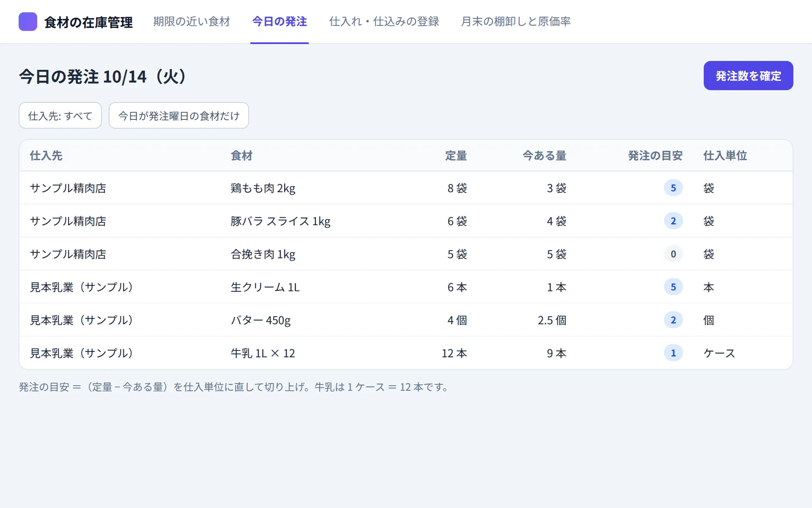Click 1 本 current amount for 生クリーム
Screen dimensions: 812x508
click(x=557, y=287)
